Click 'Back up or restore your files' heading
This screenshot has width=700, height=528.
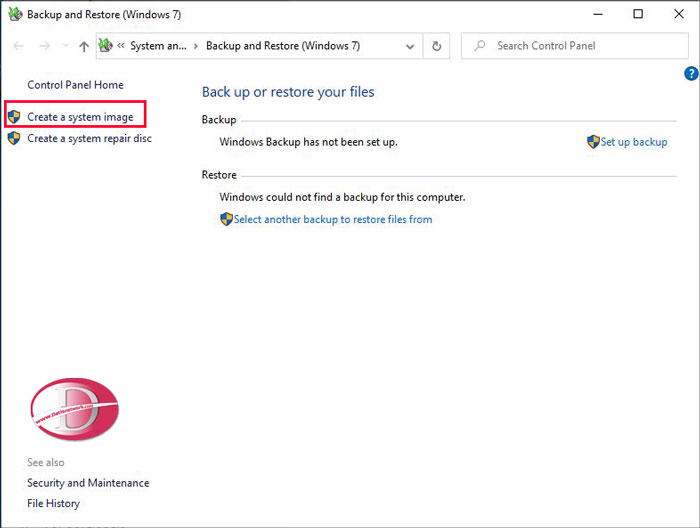[x=288, y=92]
